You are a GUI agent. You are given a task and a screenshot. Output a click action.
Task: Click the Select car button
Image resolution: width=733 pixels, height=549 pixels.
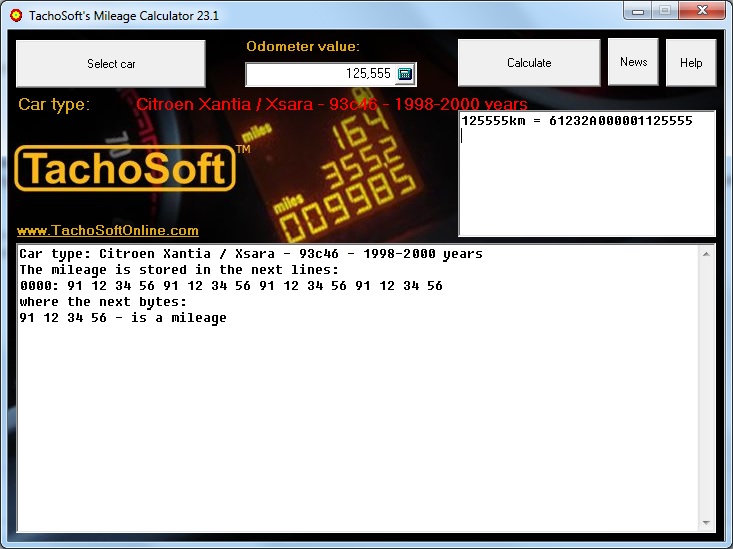click(x=111, y=64)
